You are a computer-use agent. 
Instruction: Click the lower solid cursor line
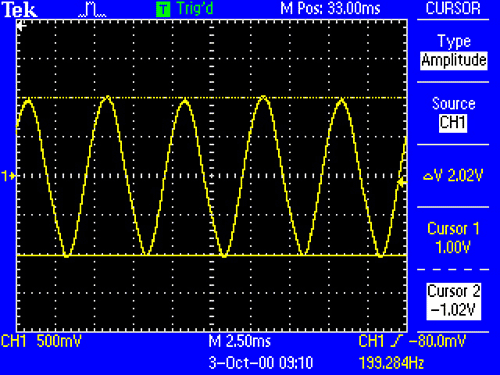click(x=212, y=255)
